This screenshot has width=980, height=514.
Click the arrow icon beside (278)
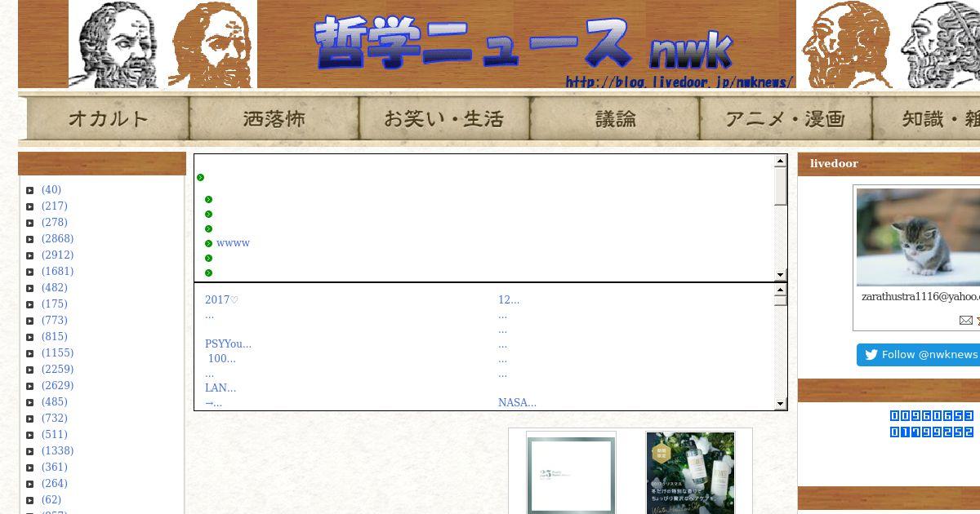pos(30,223)
